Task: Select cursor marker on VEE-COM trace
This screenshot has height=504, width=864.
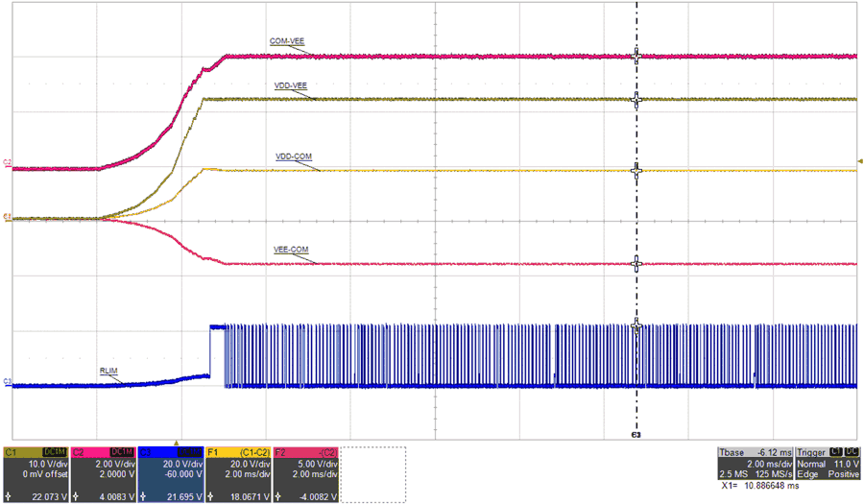Action: coord(636,264)
